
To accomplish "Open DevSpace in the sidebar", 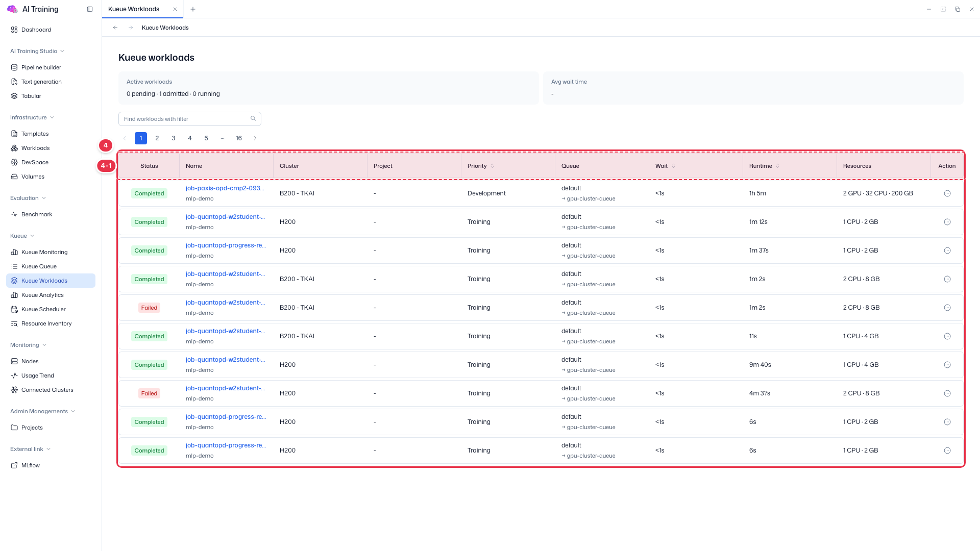I will (51, 162).
